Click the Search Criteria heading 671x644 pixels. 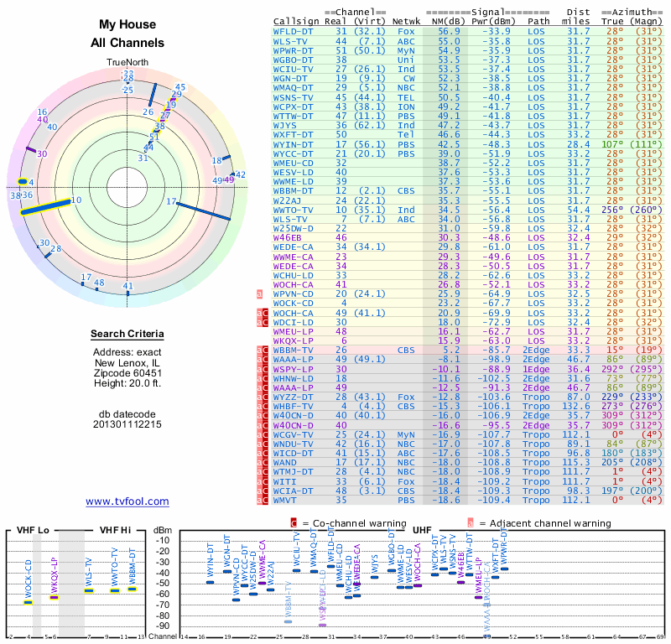(127, 334)
